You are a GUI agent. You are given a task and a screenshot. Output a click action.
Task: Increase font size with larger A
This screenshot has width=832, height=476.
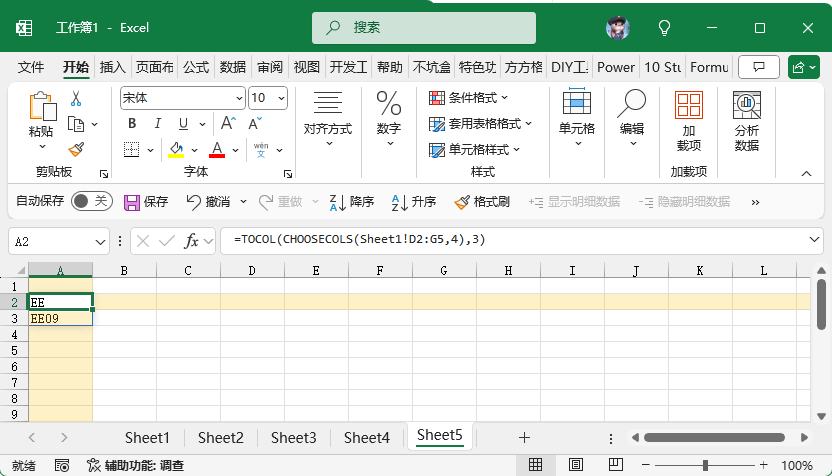[228, 124]
